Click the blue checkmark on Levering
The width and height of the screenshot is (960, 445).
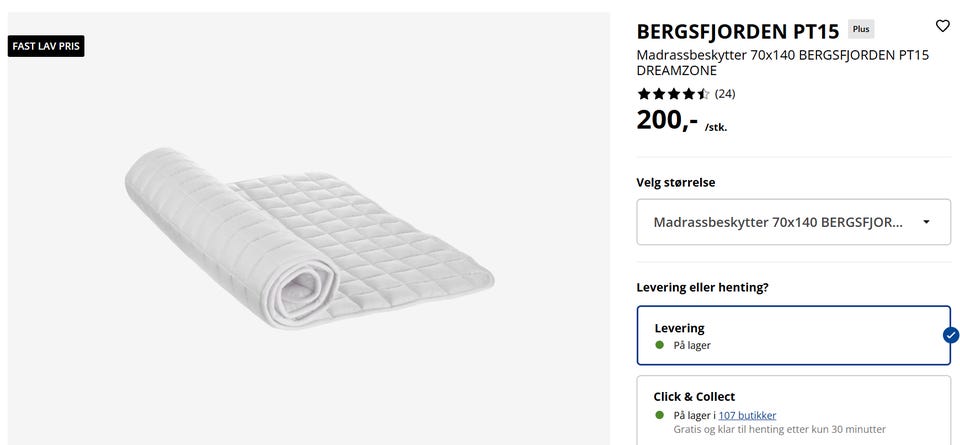pyautogui.click(x=950, y=335)
